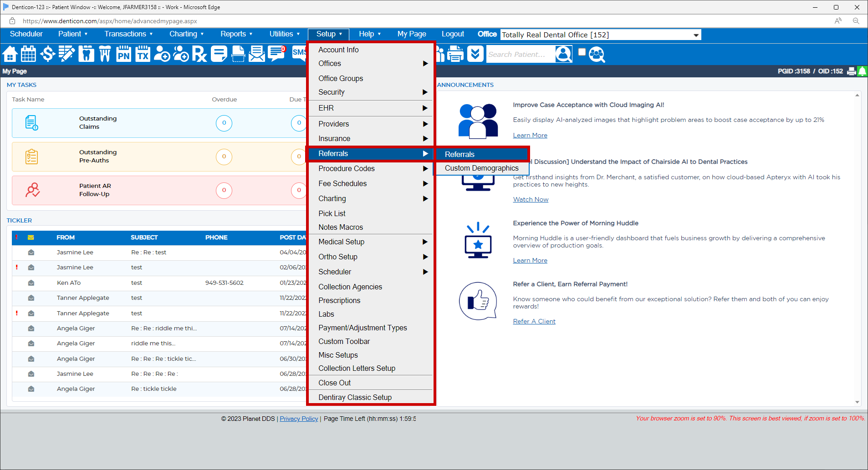Click the double-chevron expand toolbar icon
This screenshot has width=868, height=470.
475,54
